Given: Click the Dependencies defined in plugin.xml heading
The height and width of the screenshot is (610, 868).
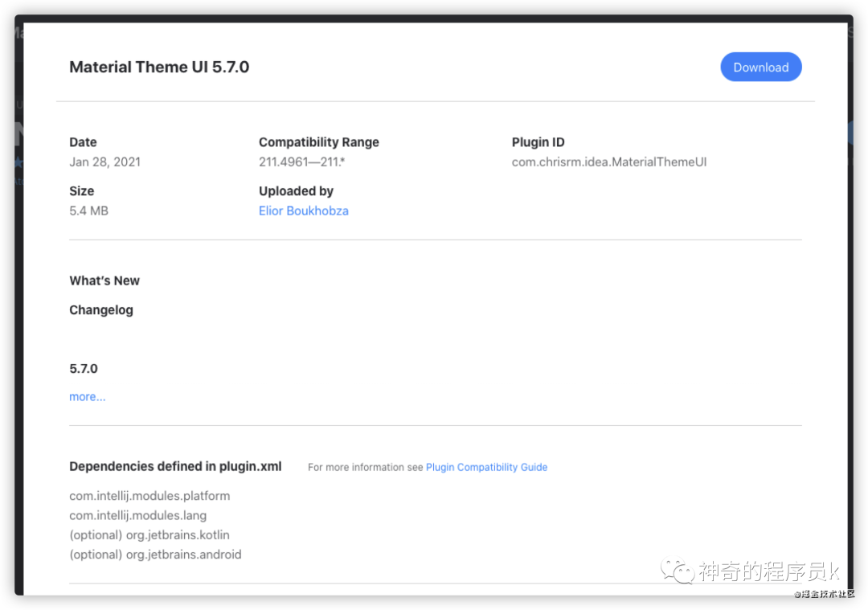Looking at the screenshot, I should pos(175,466).
